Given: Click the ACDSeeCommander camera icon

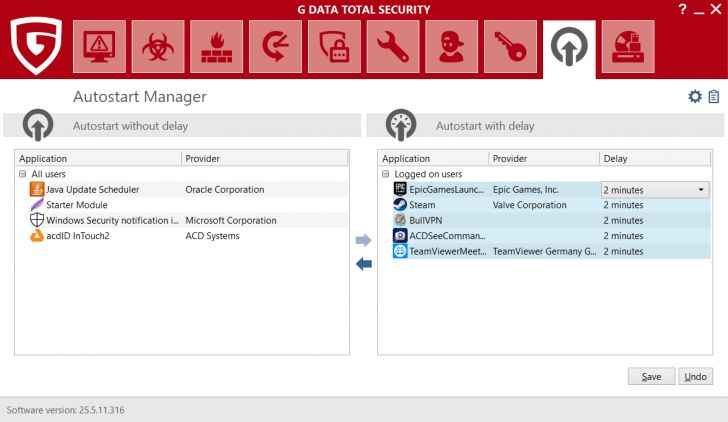Looking at the screenshot, I should tap(400, 235).
